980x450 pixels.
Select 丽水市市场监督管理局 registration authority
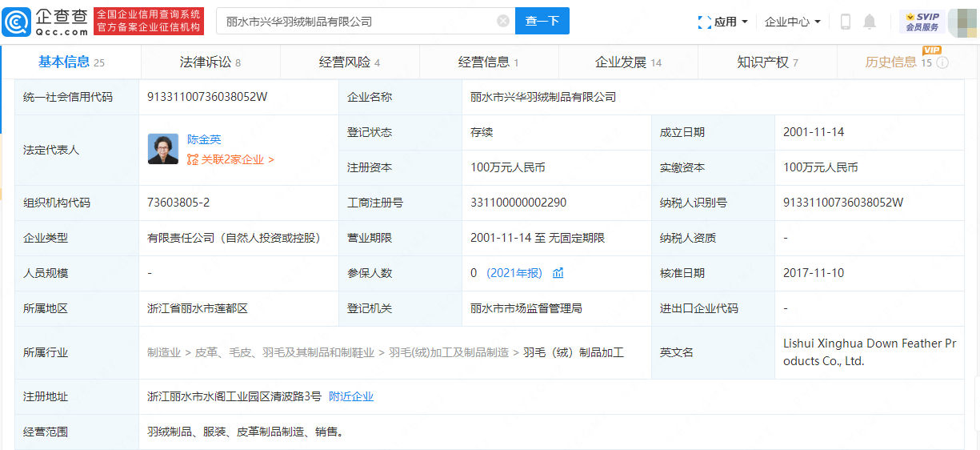(526, 308)
